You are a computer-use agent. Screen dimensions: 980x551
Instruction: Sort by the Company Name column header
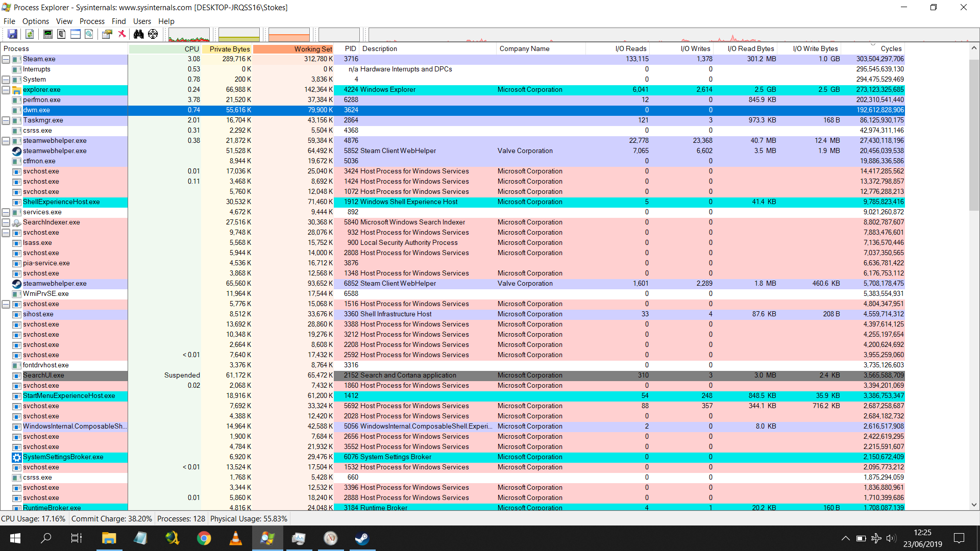[x=541, y=48]
